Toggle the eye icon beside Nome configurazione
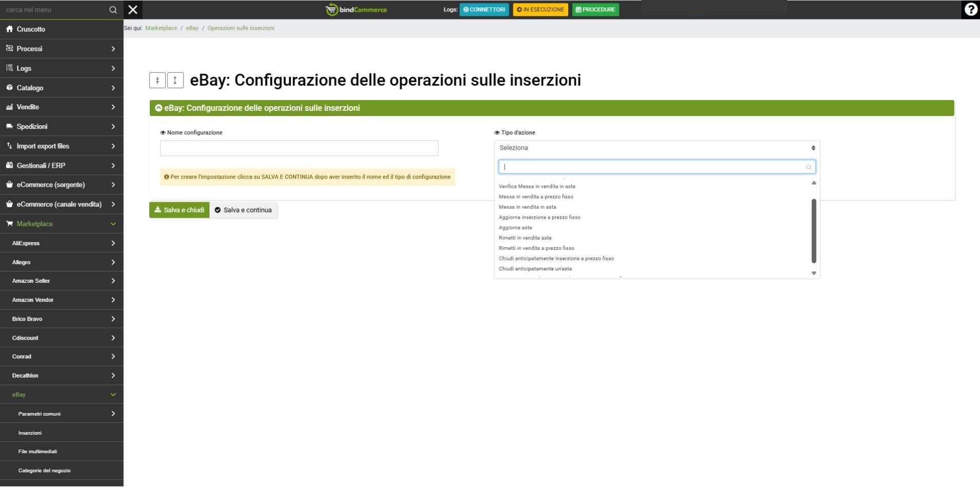980x487 pixels. pyautogui.click(x=163, y=133)
